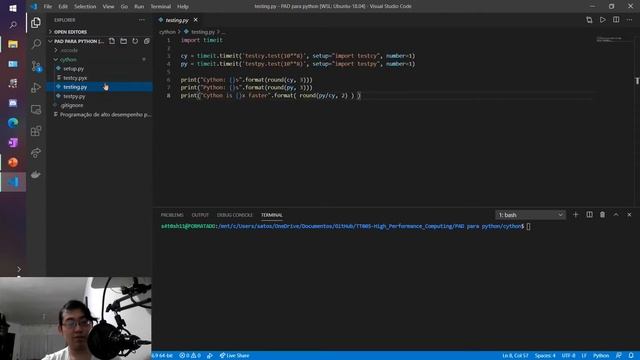The height and width of the screenshot is (360, 640).
Task: Click errors and warnings count in status bar
Action: (190, 356)
